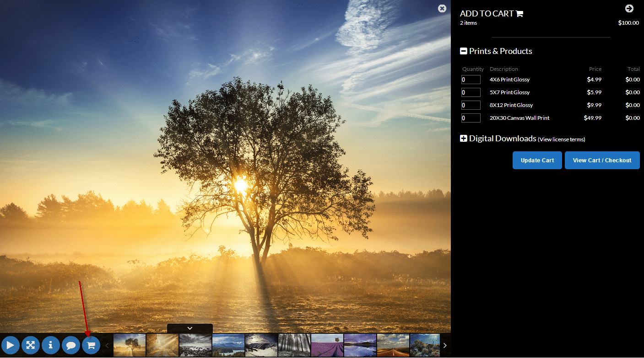Click quantity field for 4X6 Print Glossy
This screenshot has height=358, width=644.
coord(471,80)
